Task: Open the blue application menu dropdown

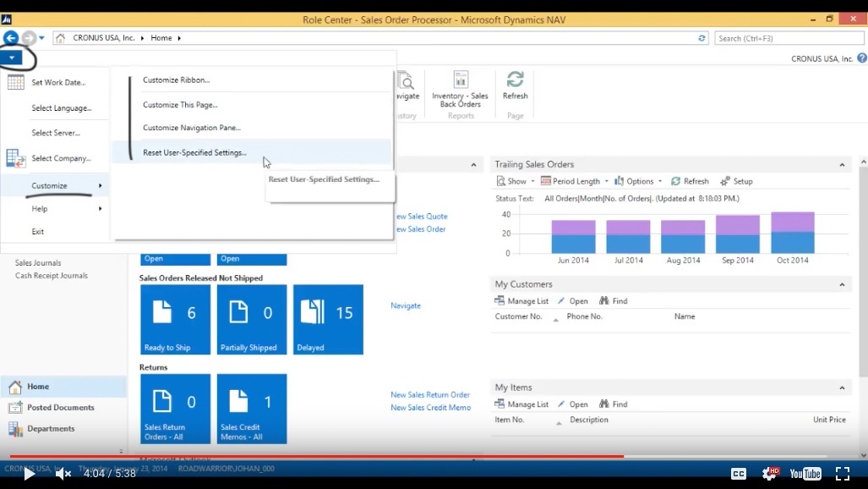Action: pos(12,58)
